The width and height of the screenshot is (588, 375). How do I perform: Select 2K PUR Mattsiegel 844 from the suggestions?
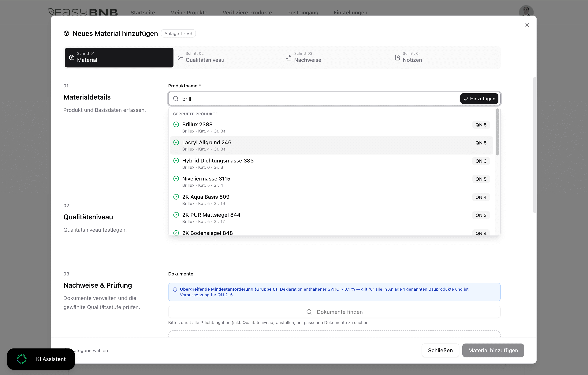coord(331,218)
